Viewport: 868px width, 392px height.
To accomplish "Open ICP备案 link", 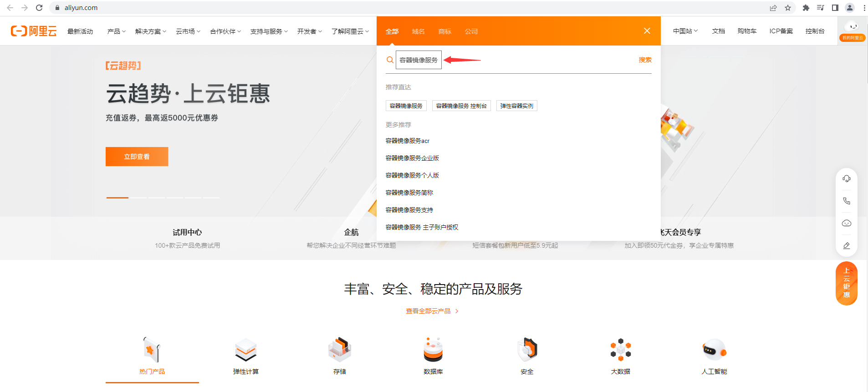I will point(781,31).
